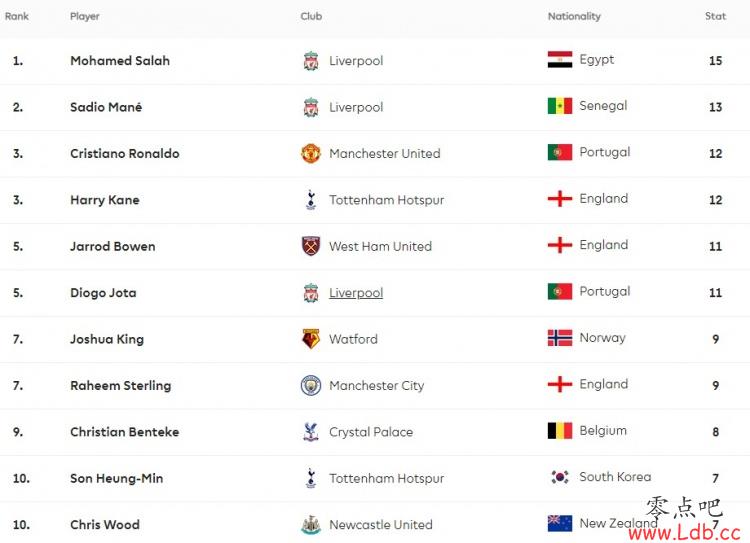Click Tottenham crest in Harry Kane row
This screenshot has width=750, height=543.
[311, 199]
